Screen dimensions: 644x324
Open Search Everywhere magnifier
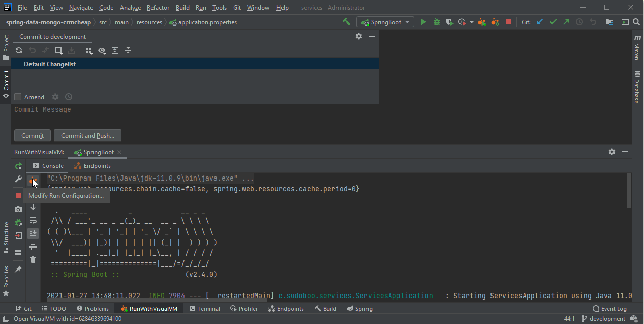coord(636,22)
